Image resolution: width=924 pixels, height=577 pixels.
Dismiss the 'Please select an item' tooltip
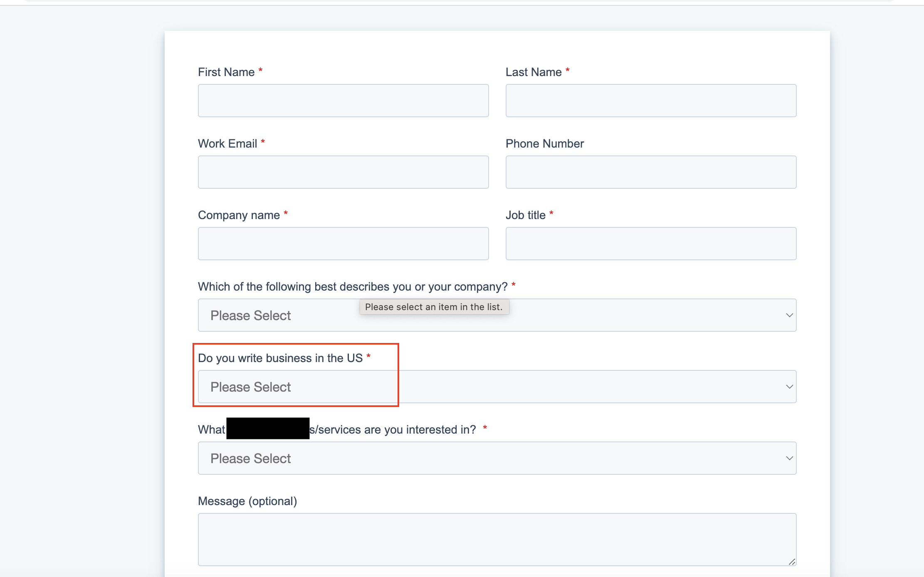coord(434,307)
